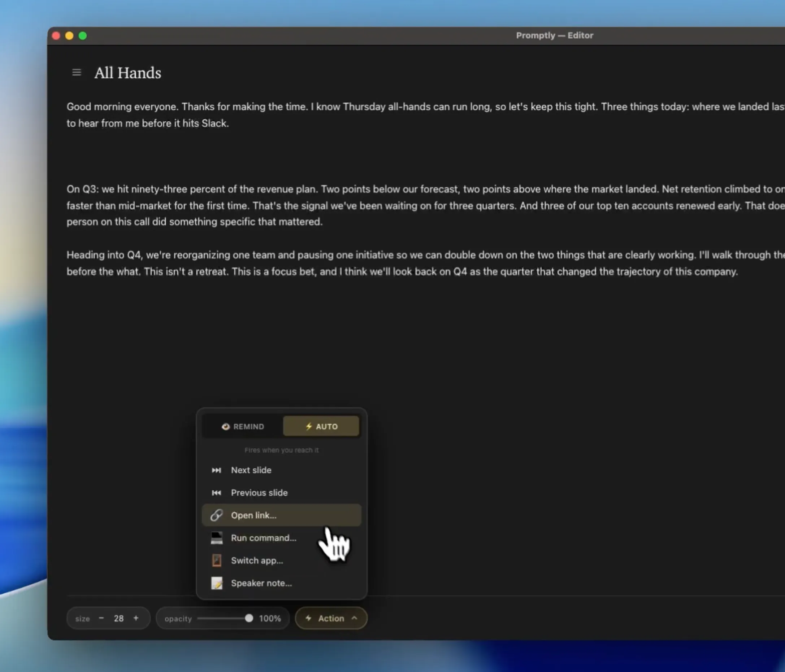Click the size value 28
Screen dimensions: 785x672
[x=118, y=619]
